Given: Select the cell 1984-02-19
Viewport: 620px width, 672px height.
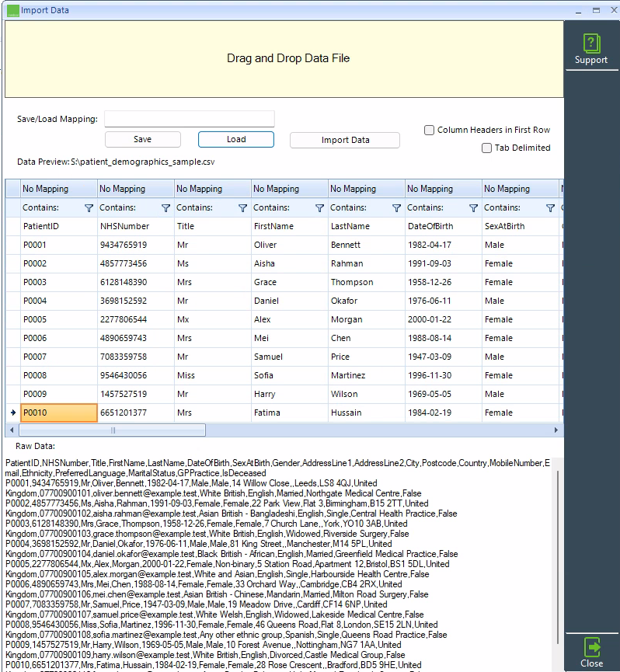Looking at the screenshot, I should [x=444, y=413].
